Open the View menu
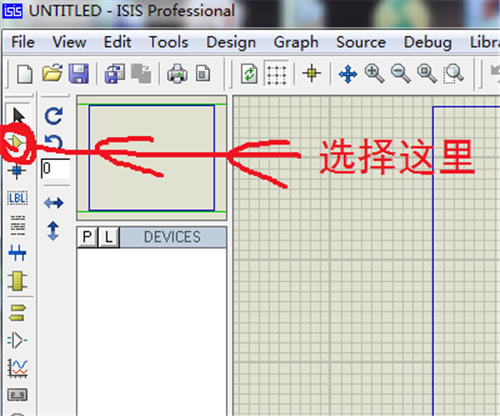Viewport: 500px width, 416px height. click(x=69, y=42)
